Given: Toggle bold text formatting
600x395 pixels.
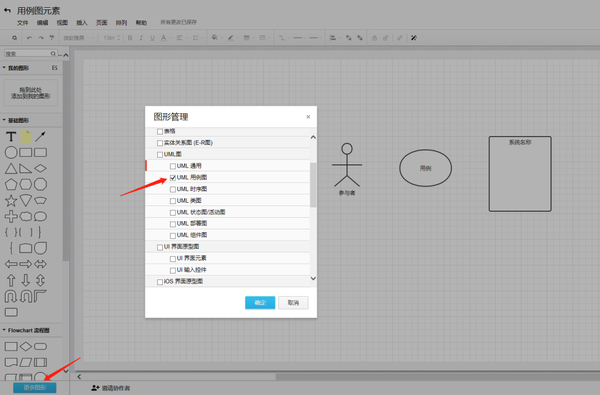Looking at the screenshot, I should (x=130, y=38).
